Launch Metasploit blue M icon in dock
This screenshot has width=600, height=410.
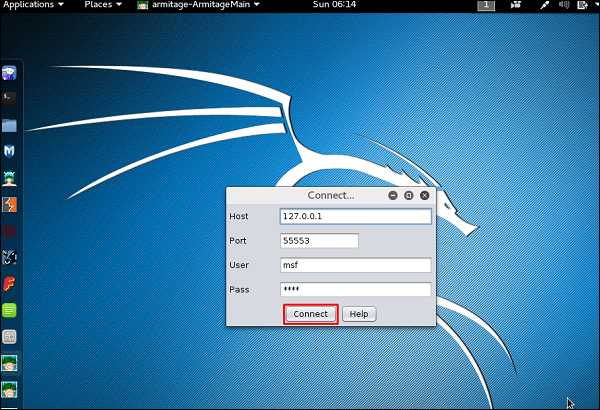[9, 151]
